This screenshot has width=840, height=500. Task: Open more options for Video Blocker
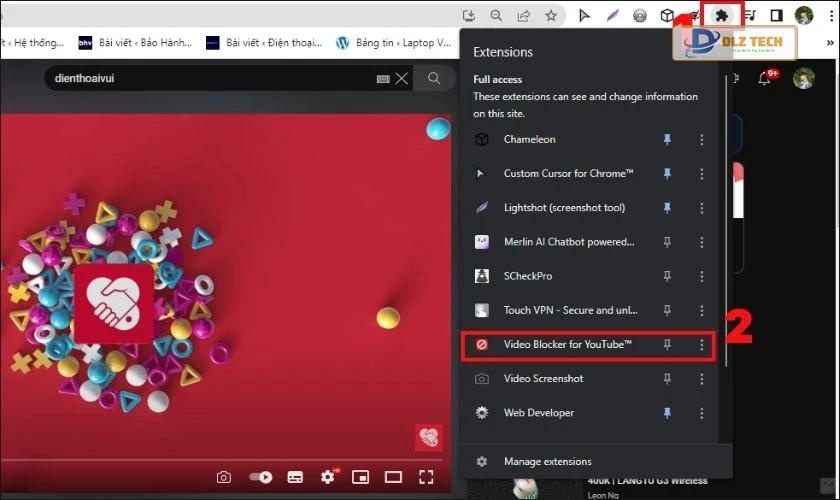pyautogui.click(x=701, y=345)
